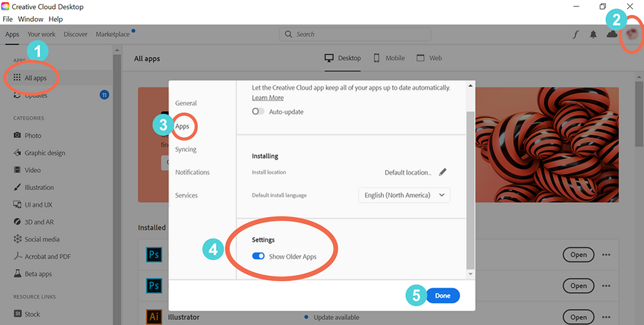Toggle the Show Older Apps switch
Viewport: 644px width, 325px height.
pos(258,257)
